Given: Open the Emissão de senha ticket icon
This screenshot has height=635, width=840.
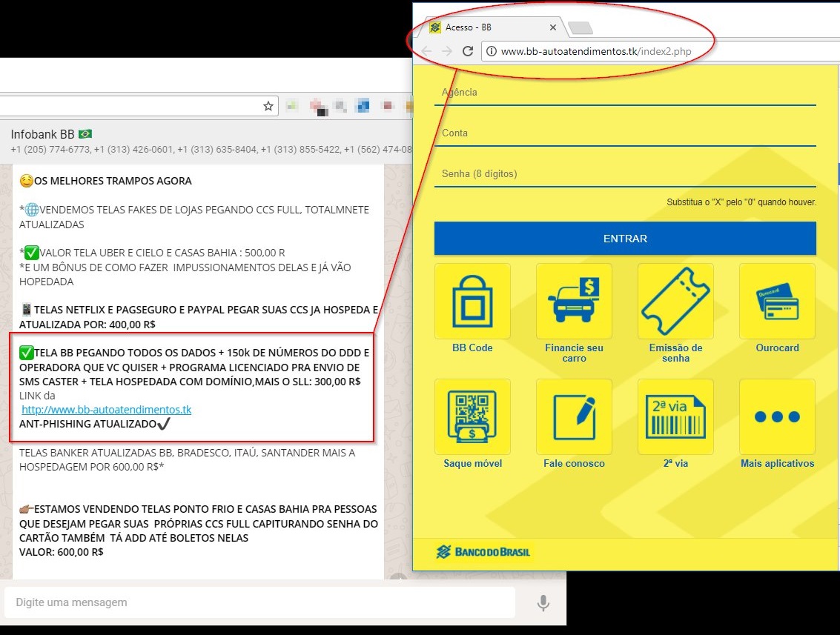Looking at the screenshot, I should click(x=675, y=301).
